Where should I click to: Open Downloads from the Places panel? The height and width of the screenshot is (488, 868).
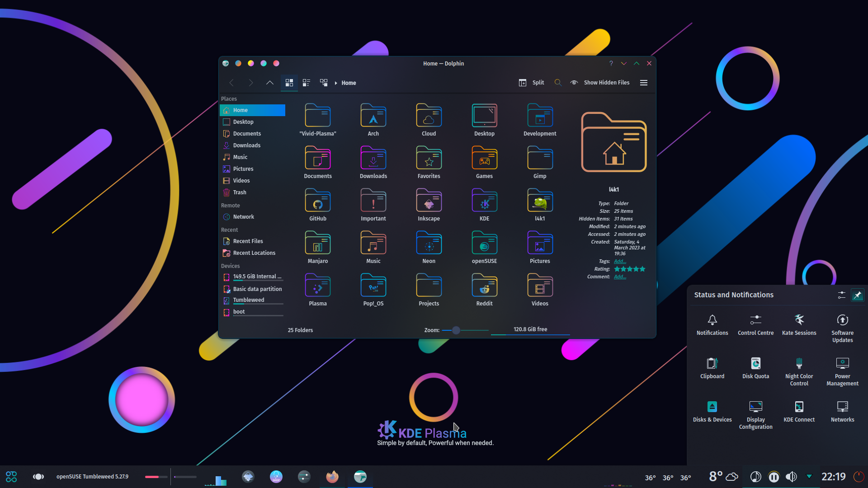252,145
